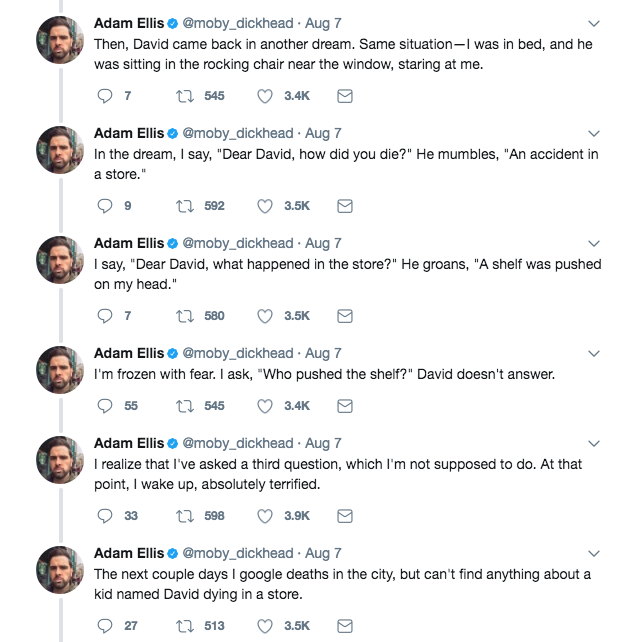Like the tweet about David in the rocking chair
This screenshot has width=636, height=642.
[x=265, y=96]
